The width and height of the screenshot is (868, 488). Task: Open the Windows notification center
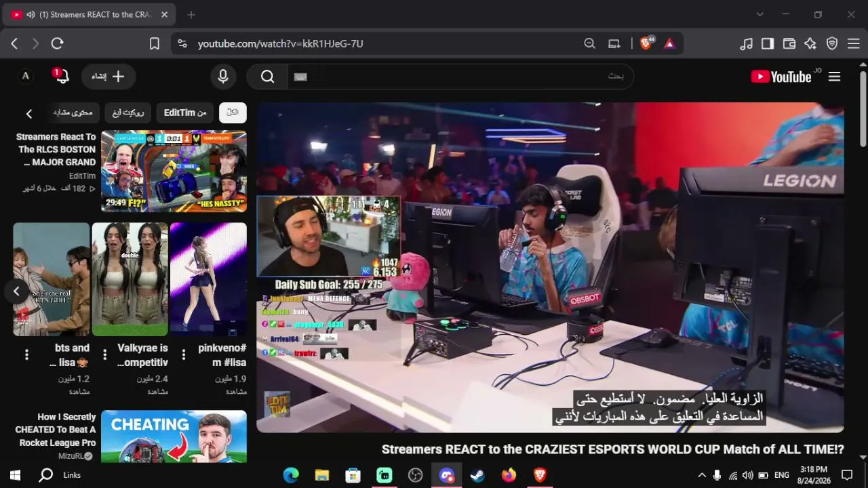847,475
